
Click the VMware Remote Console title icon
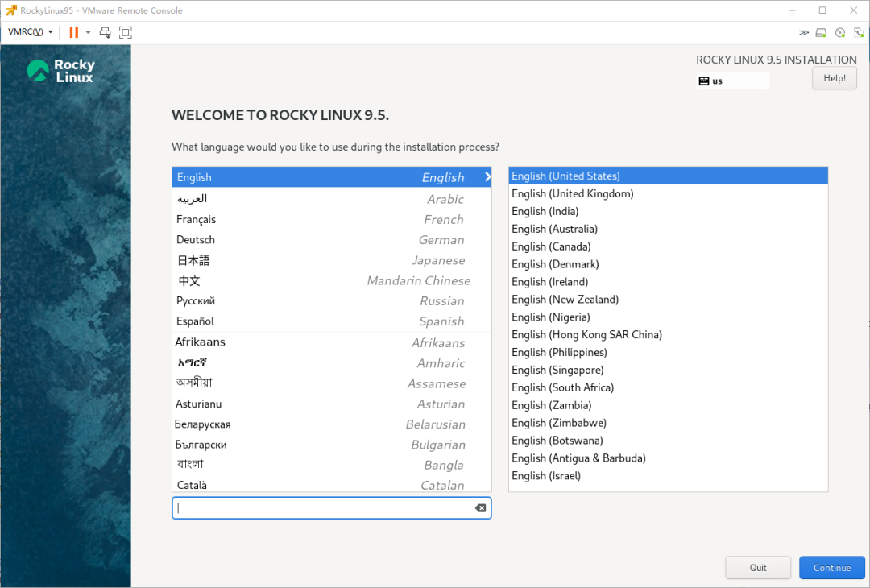click(x=11, y=10)
